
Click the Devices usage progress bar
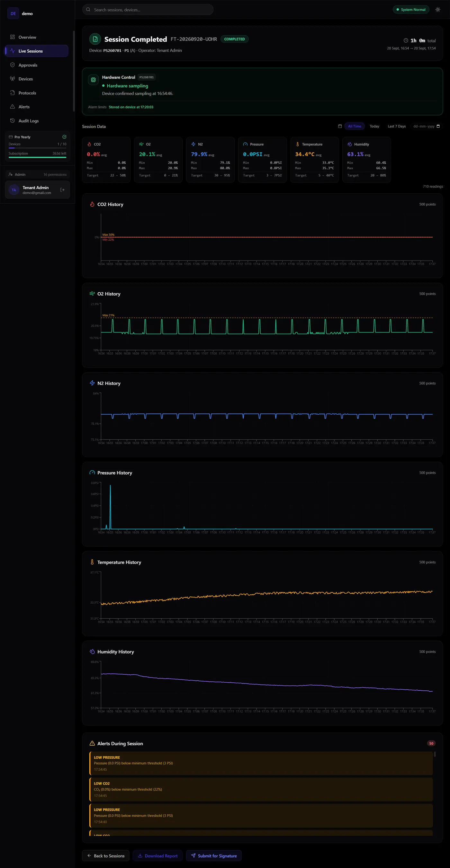[x=37, y=148]
